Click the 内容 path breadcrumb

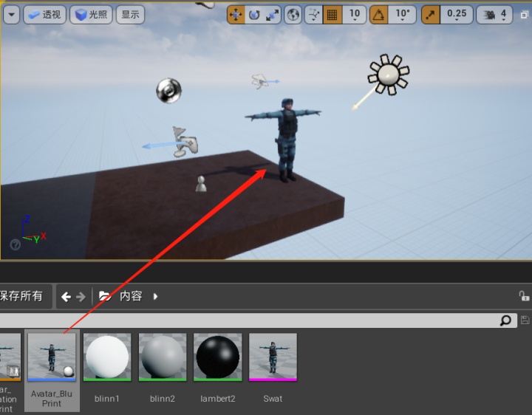point(131,296)
